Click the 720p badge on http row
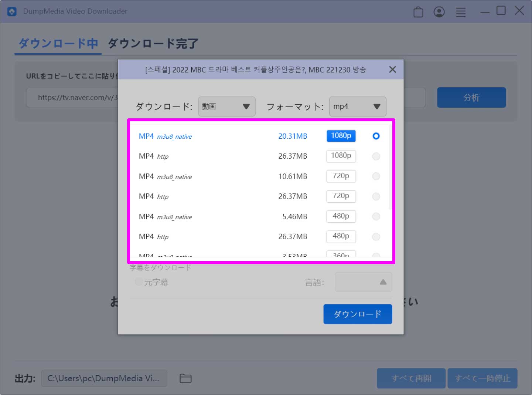The height and width of the screenshot is (395, 532). 341,196
